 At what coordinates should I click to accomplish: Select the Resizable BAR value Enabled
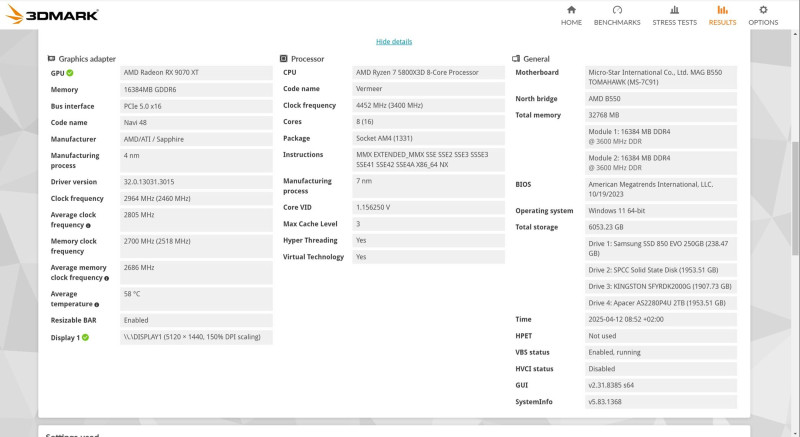196,320
